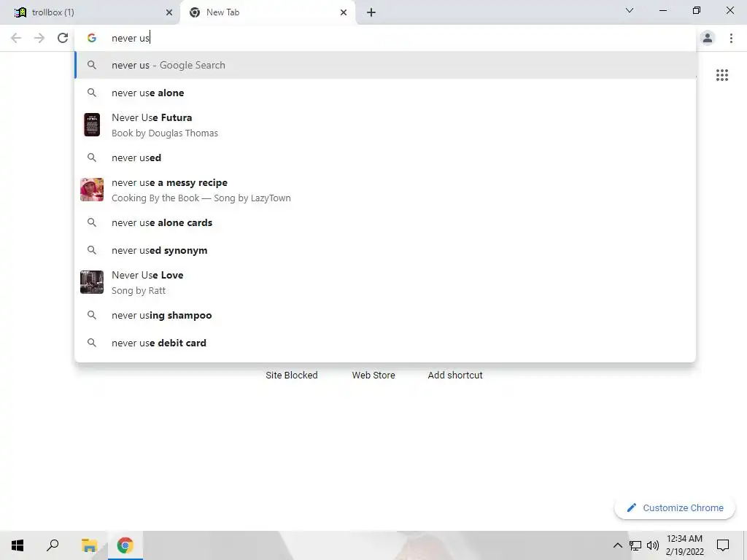This screenshot has width=747, height=560.
Task: Click the Never Use Futura book cover thumbnail
Action: 92,125
